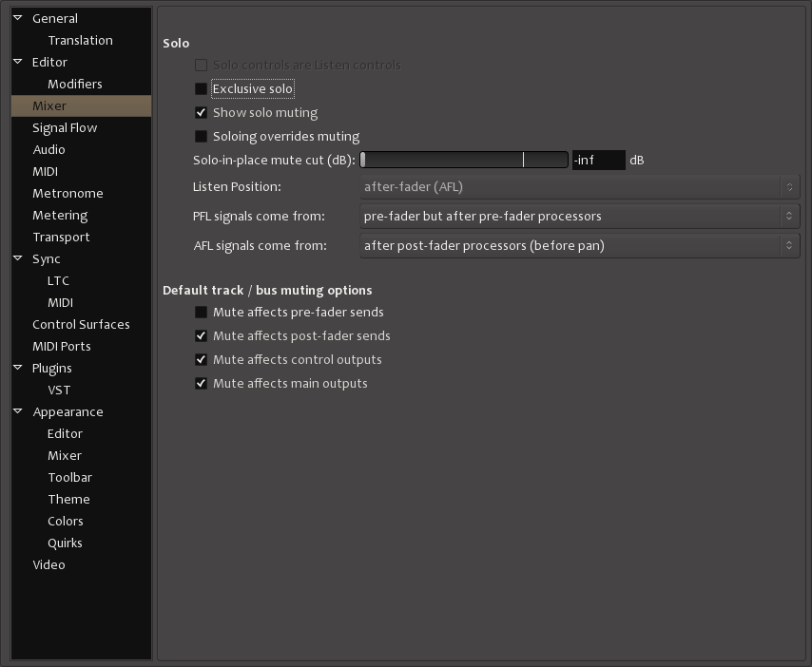Open PFL signals come from dropdown
Screen dimensions: 812x667
point(579,217)
